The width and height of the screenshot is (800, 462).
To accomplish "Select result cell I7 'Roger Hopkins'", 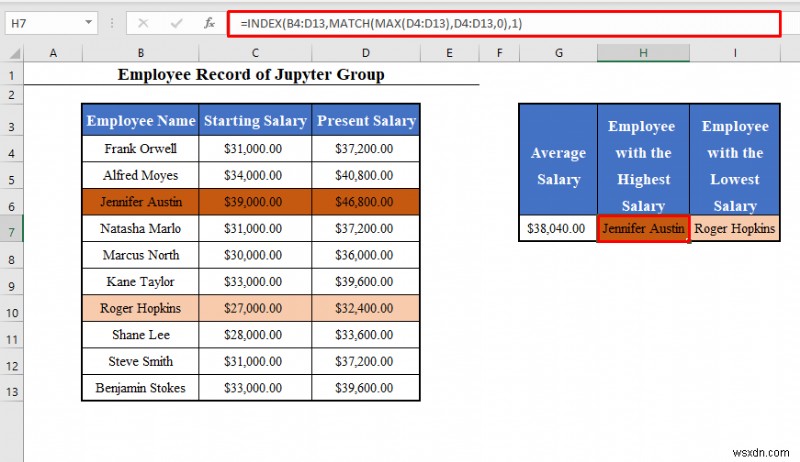I will 735,228.
